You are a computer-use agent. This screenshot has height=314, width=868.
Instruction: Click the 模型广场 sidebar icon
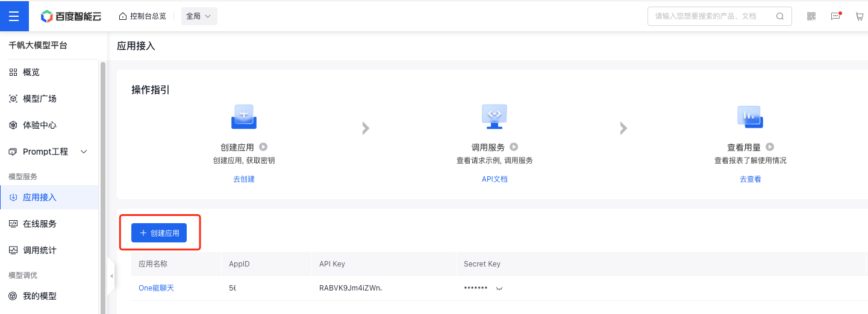pos(13,99)
